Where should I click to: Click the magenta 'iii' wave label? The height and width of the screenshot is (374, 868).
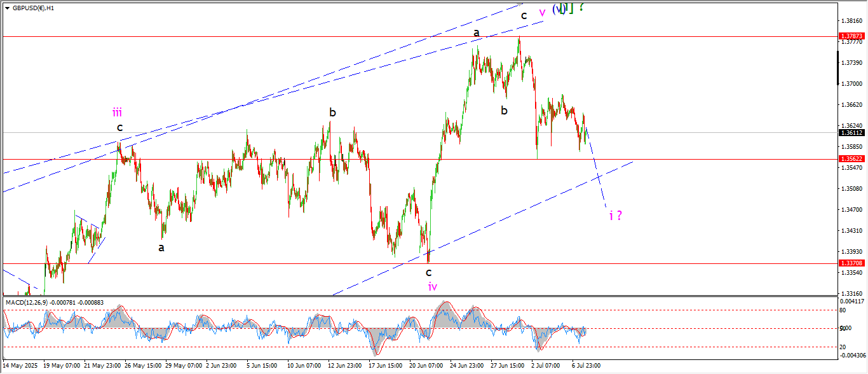[x=117, y=113]
